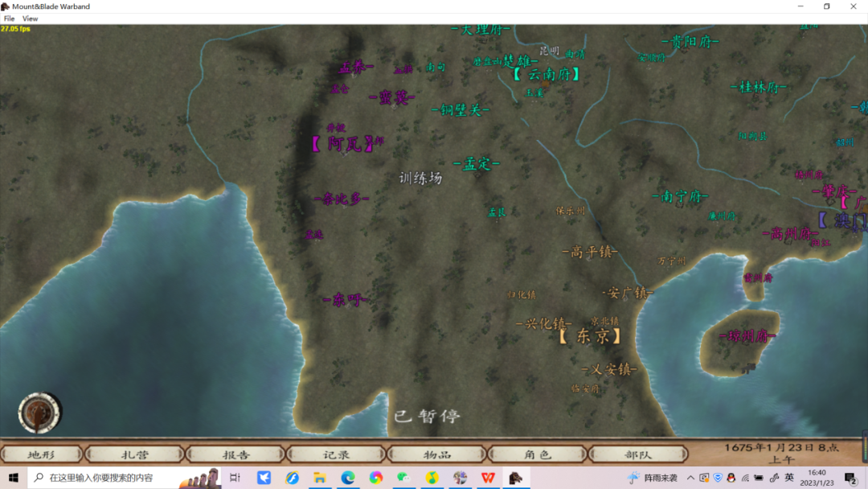
Task: Show hidden system tray icons
Action: tap(690, 478)
